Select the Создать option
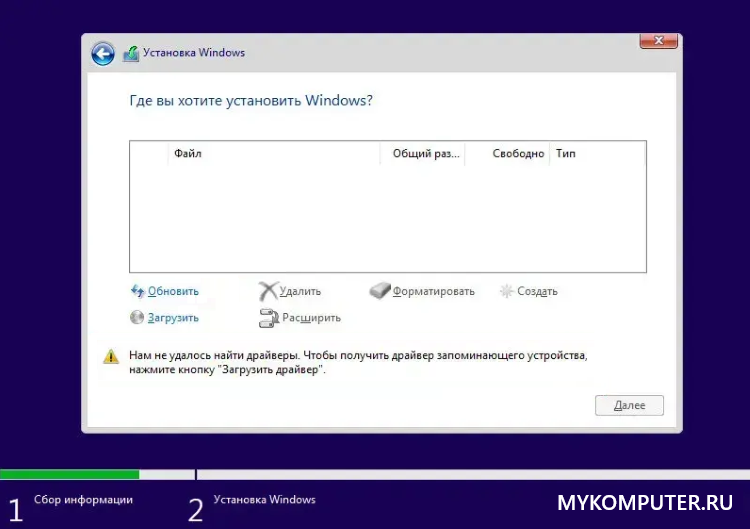 537,291
